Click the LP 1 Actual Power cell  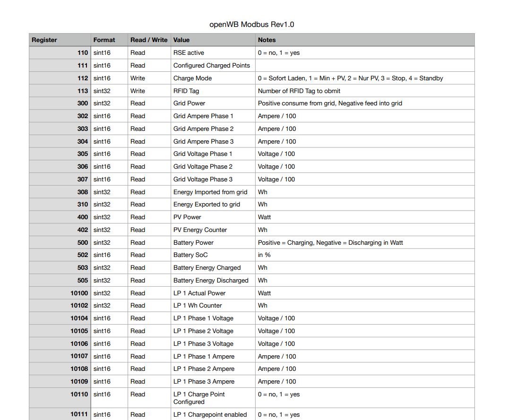click(x=213, y=293)
